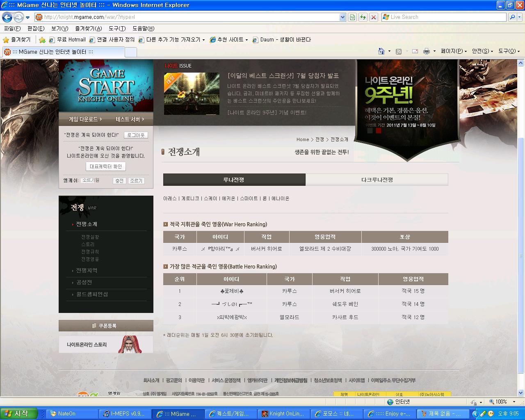This screenshot has height=420, width=525.
Task: Click the address bar URL field
Action: (x=187, y=17)
